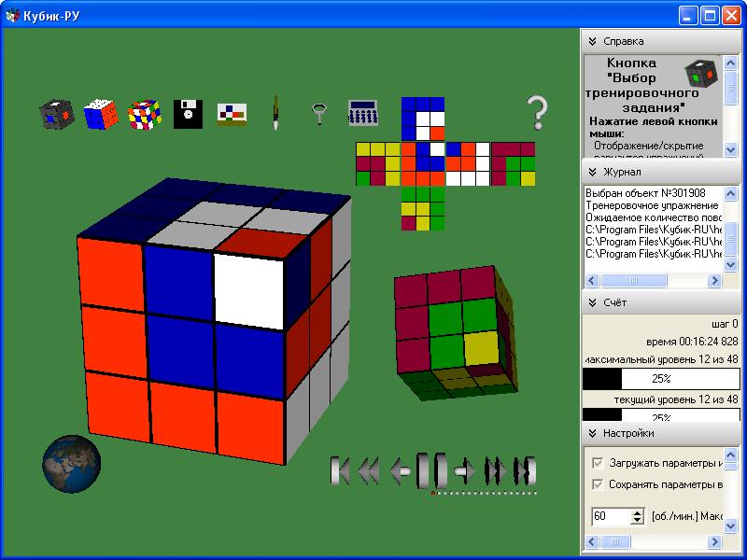Click the top blue face of unfolded cube map
This screenshot has height=560, width=747.
(423, 119)
